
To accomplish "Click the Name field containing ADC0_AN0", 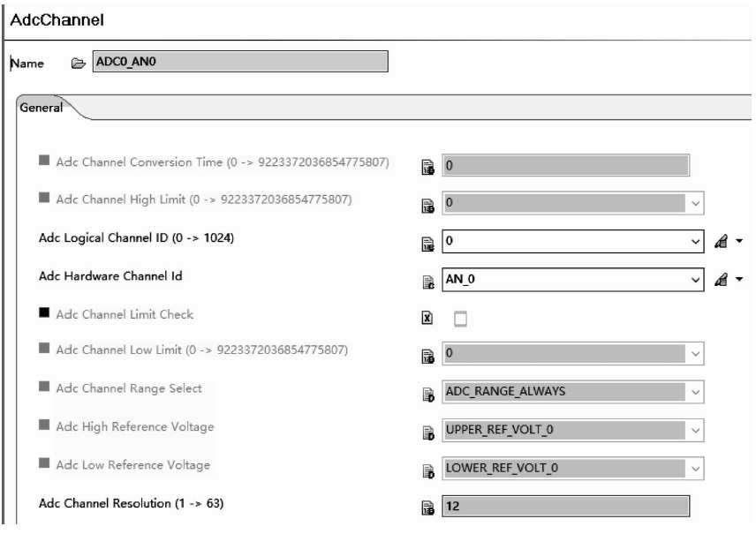I will (240, 62).
